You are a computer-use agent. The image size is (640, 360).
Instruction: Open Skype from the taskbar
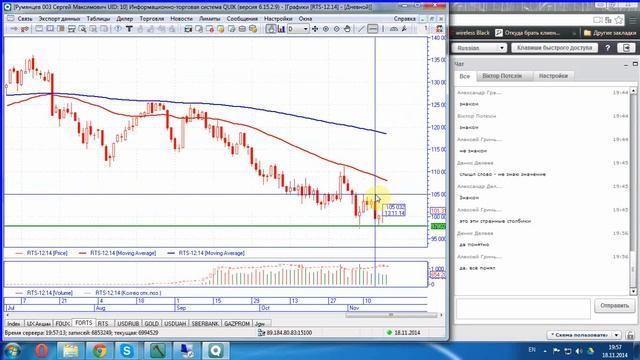(127, 351)
